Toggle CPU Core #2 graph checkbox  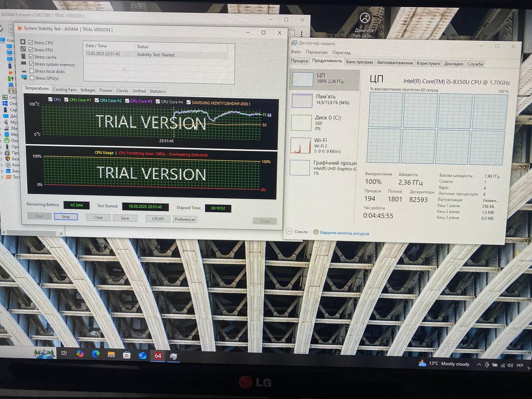click(x=96, y=100)
